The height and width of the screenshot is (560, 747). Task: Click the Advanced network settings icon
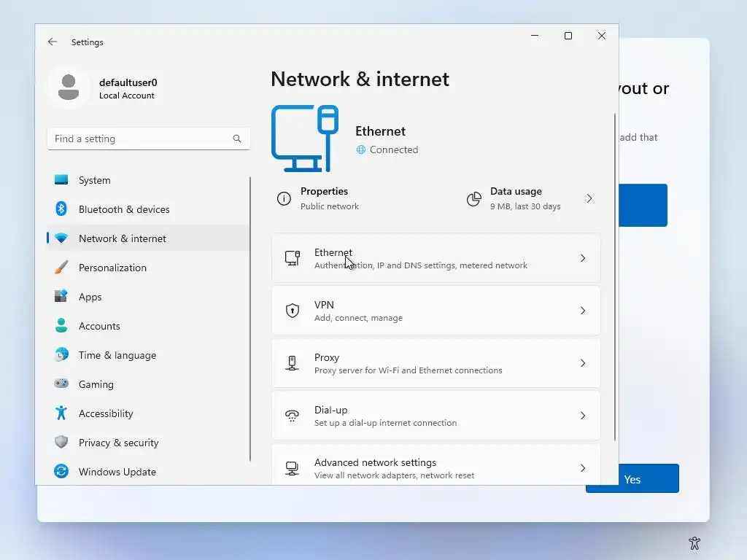coord(292,468)
